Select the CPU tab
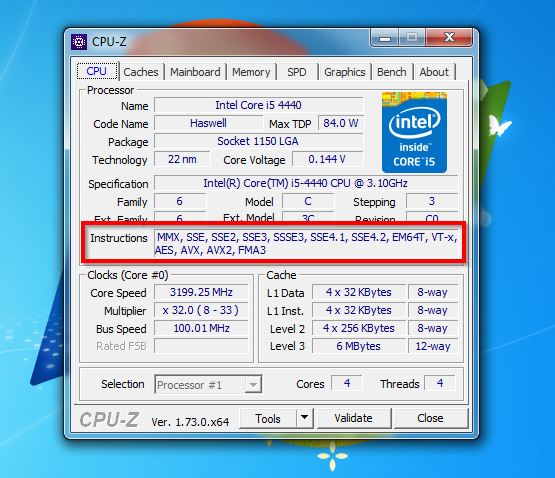This screenshot has height=478, width=555. 97,71
